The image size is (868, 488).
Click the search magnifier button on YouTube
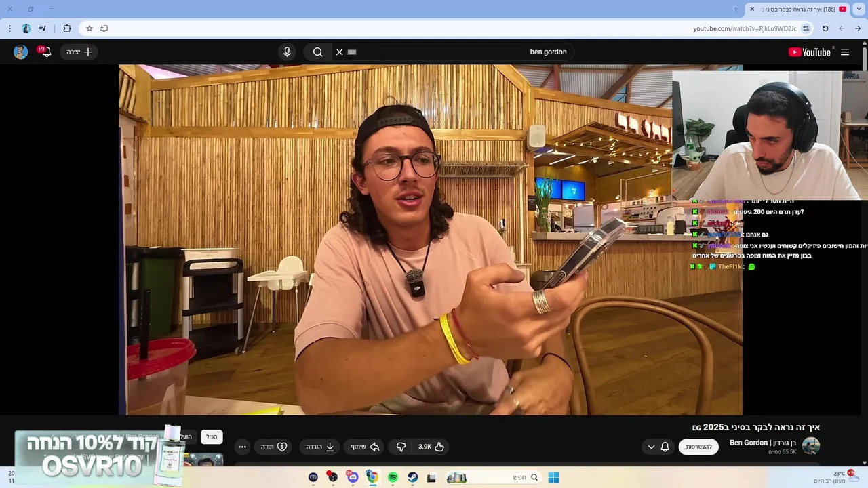(x=317, y=52)
